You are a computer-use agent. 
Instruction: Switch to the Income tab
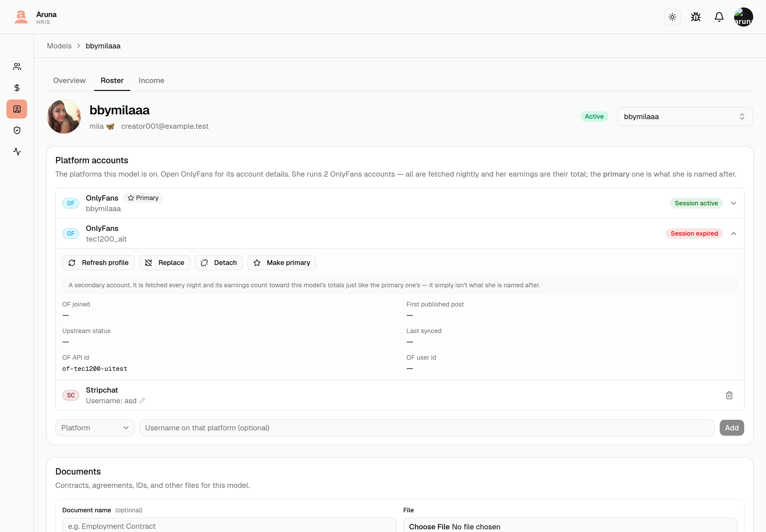151,81
